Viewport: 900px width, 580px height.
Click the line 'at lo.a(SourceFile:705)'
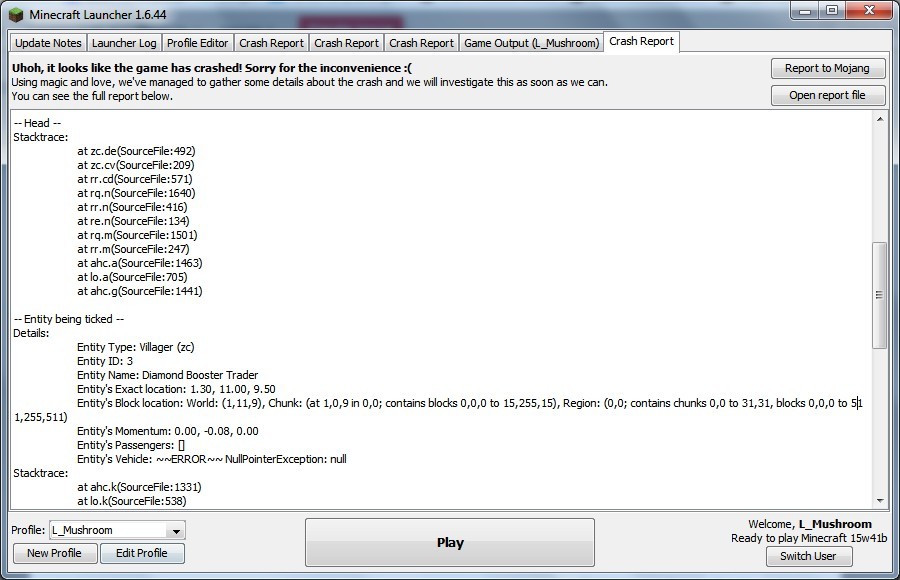pyautogui.click(x=132, y=277)
